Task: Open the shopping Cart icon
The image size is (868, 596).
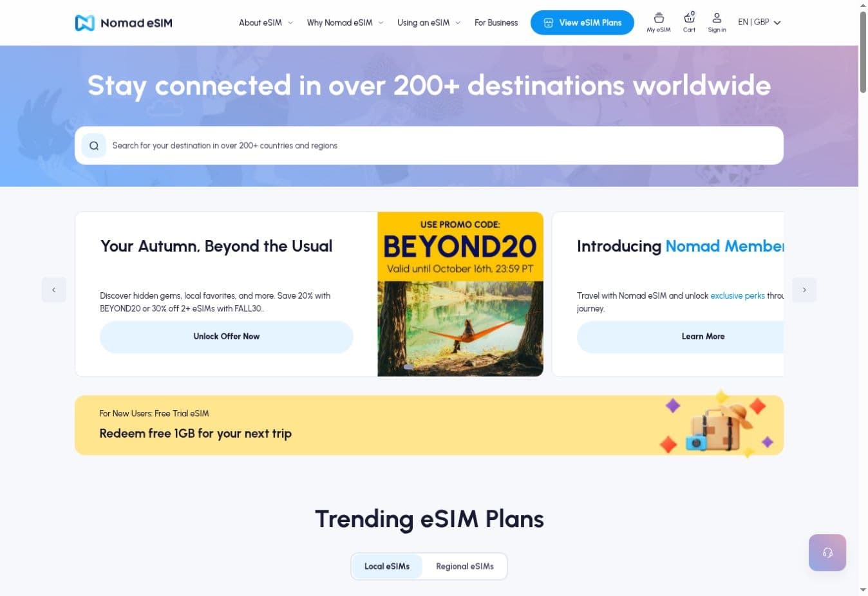Action: pyautogui.click(x=689, y=22)
